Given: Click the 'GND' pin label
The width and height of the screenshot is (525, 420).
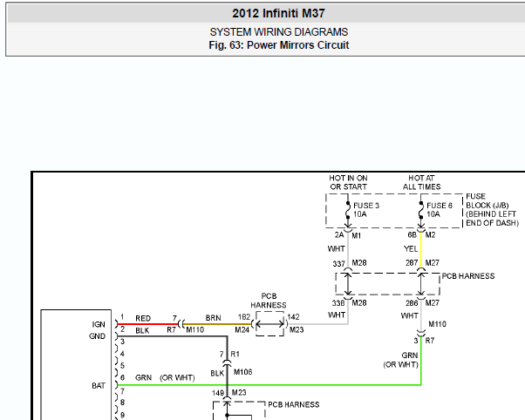Looking at the screenshot, I should click(x=97, y=336).
